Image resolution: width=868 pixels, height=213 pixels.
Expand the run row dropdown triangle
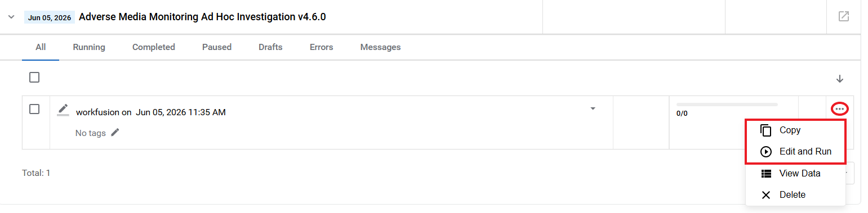593,108
